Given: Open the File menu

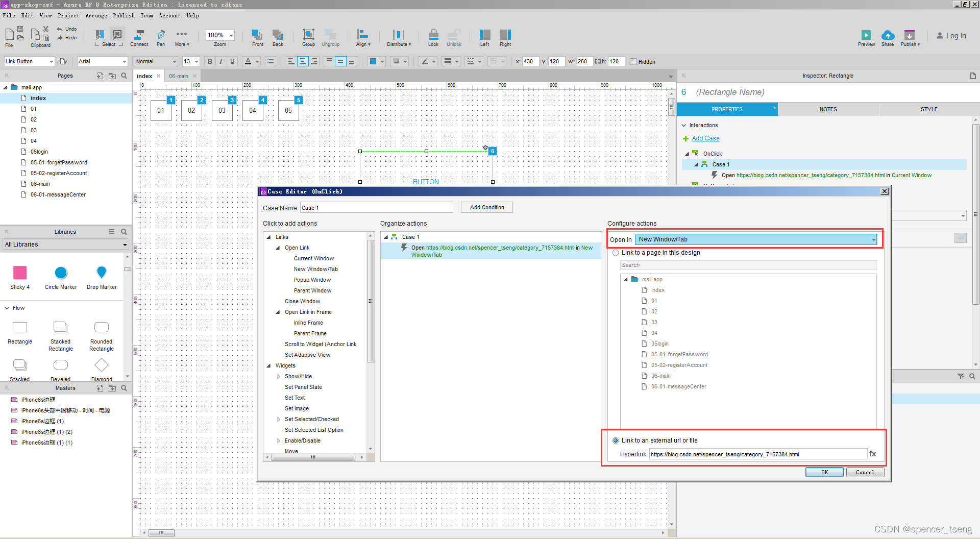Looking at the screenshot, I should (x=9, y=15).
